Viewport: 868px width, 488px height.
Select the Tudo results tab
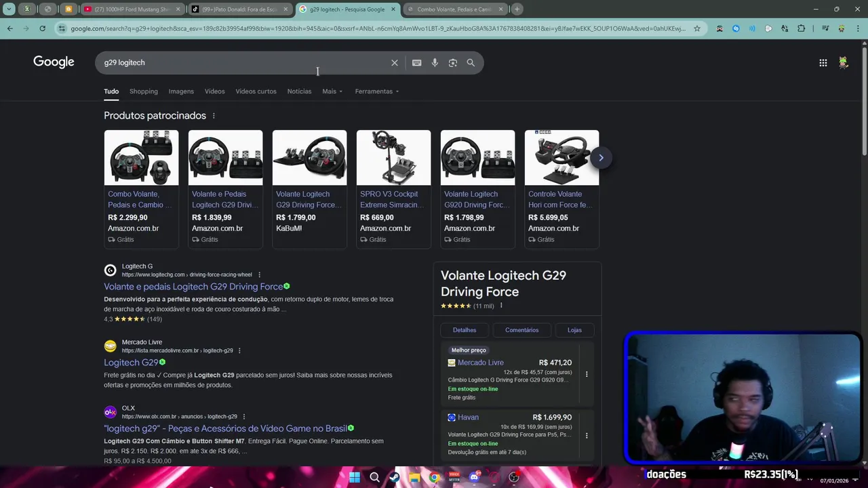pos(111,91)
